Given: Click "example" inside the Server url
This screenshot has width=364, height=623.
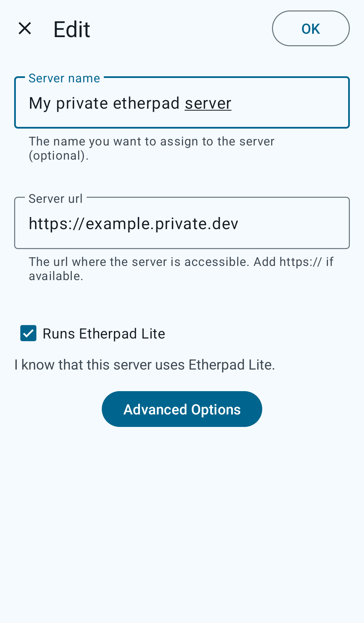Looking at the screenshot, I should (x=118, y=224).
